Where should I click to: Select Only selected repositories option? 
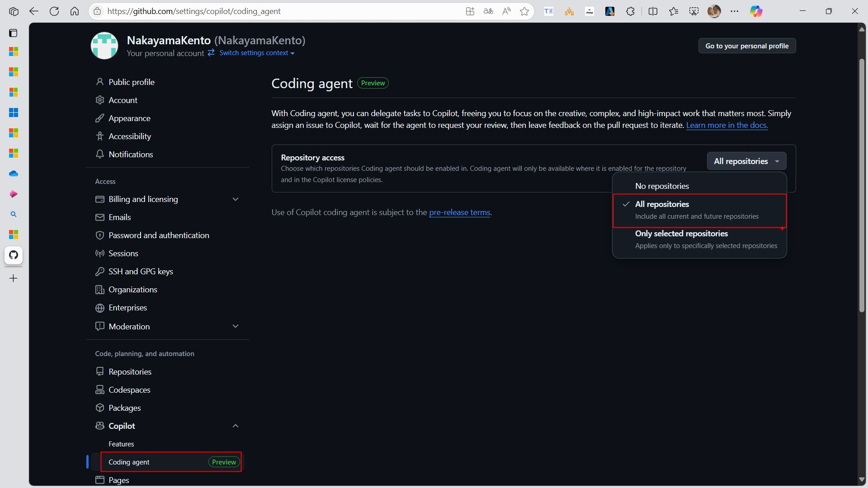coord(699,239)
